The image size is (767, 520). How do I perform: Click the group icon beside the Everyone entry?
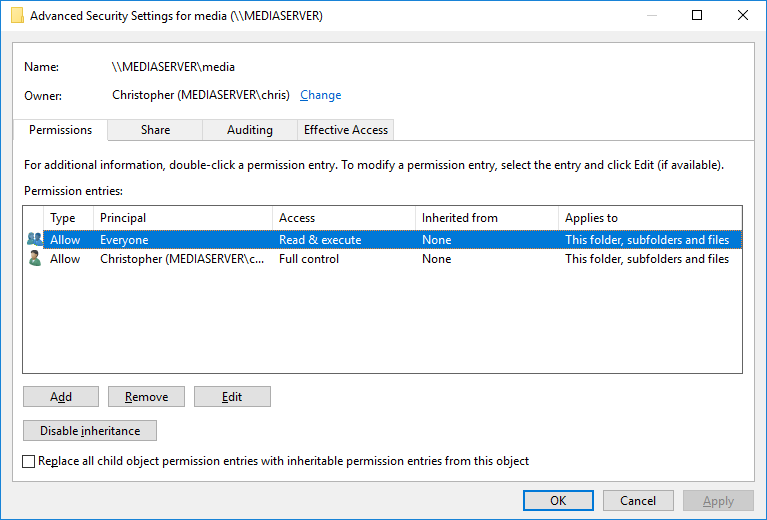[x=35, y=240]
